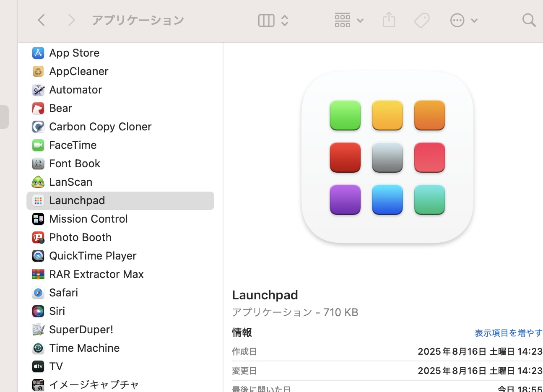Image resolution: width=543 pixels, height=392 pixels.
Task: Click the Tag toolbar icon
Action: pos(422,20)
